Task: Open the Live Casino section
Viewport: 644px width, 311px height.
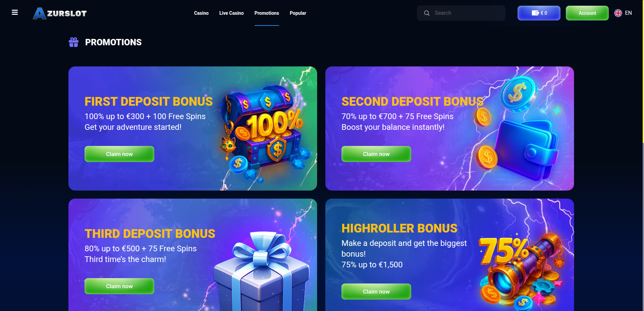Action: coord(231,13)
